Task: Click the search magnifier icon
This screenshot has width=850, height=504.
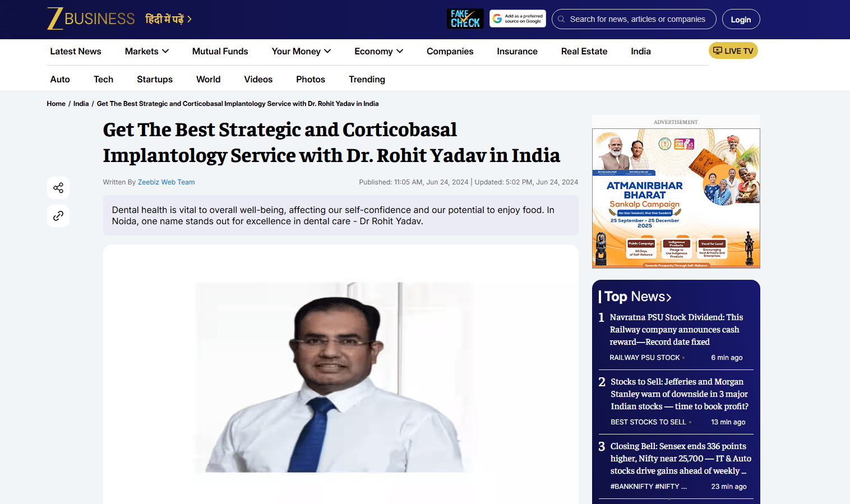Action: 561,19
